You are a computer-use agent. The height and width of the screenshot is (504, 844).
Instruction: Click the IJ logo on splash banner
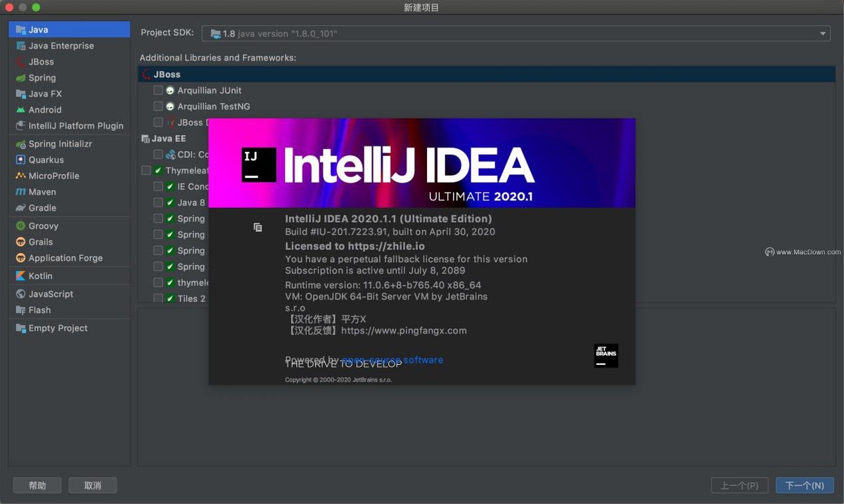point(259,165)
